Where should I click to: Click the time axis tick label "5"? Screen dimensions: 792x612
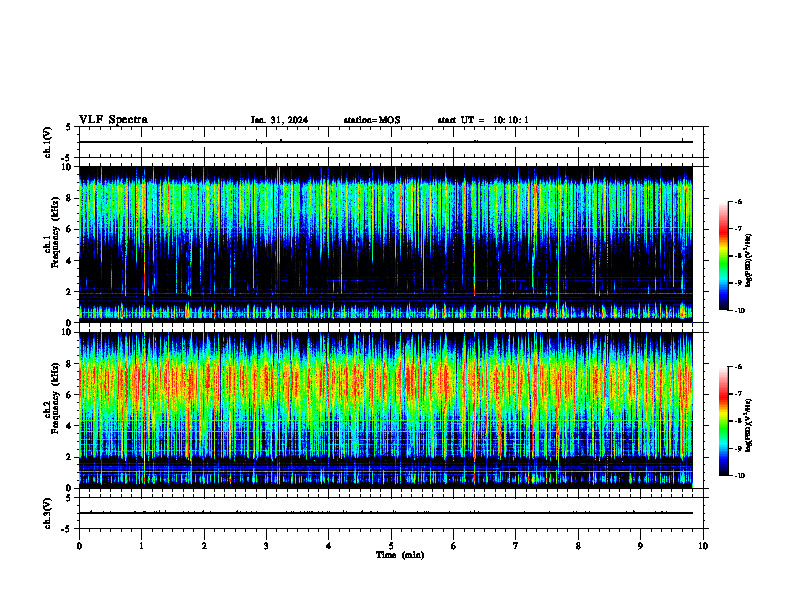point(391,546)
